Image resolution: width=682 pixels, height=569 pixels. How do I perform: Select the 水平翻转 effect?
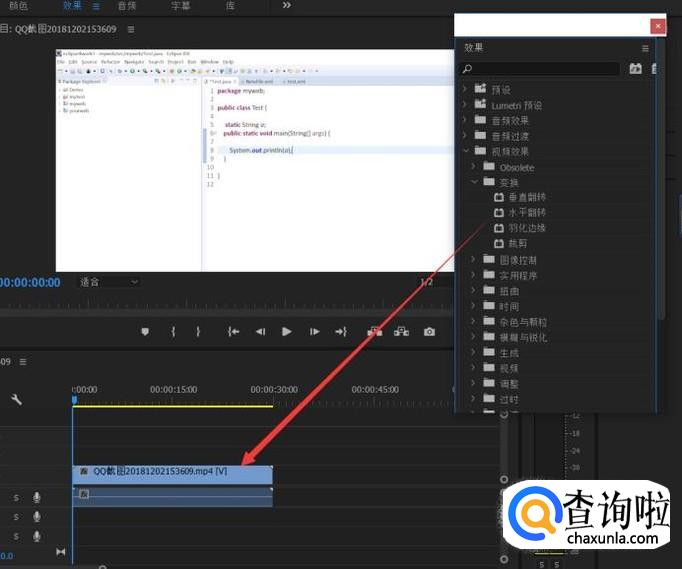tap(526, 213)
